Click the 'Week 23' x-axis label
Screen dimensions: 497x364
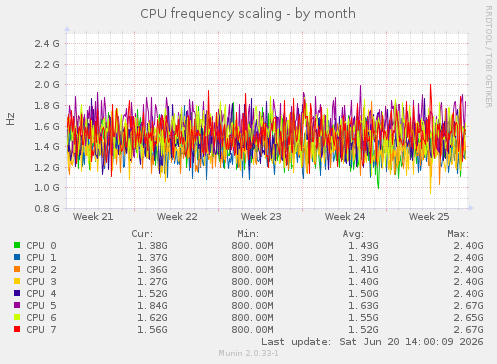(x=261, y=217)
